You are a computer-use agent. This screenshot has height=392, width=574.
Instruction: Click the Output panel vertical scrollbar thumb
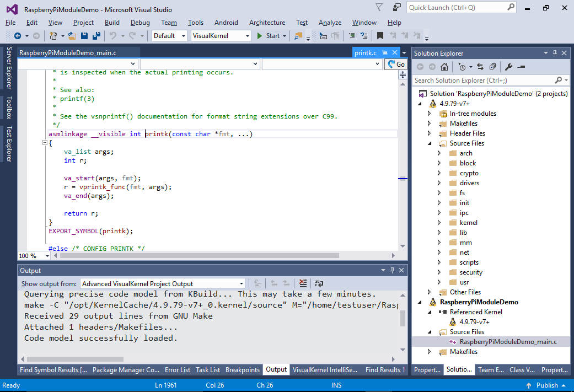click(403, 318)
